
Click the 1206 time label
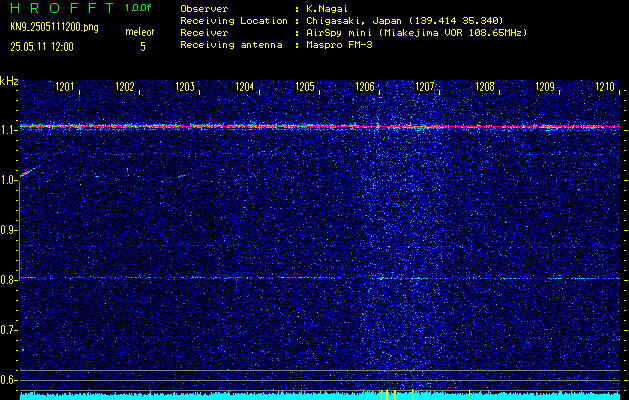point(365,87)
